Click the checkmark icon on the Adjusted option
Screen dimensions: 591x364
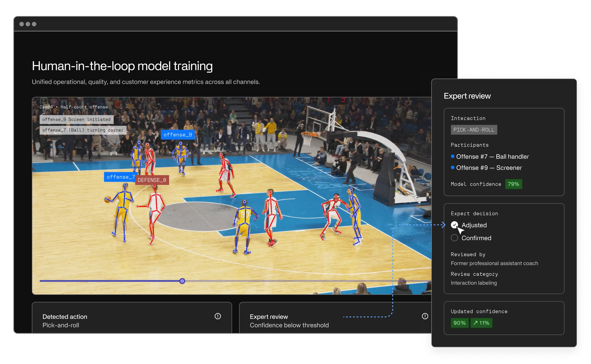click(454, 225)
